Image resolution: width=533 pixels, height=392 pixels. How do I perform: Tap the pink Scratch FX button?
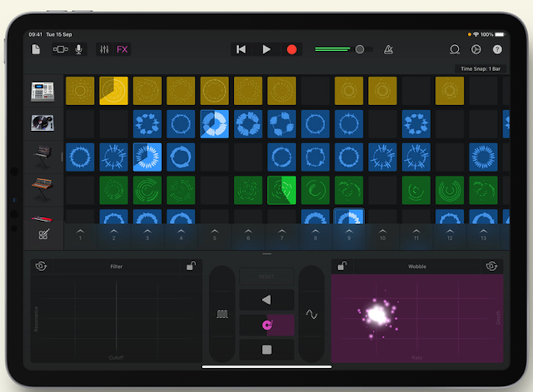[x=266, y=325]
